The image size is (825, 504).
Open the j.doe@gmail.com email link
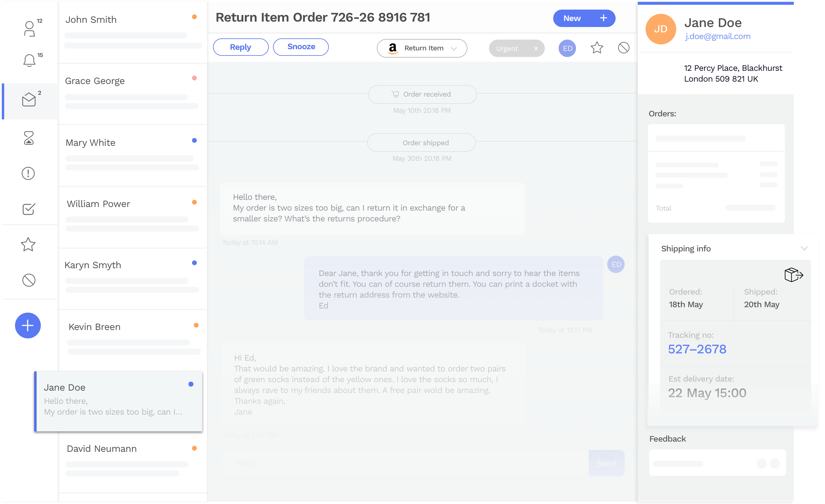click(718, 36)
